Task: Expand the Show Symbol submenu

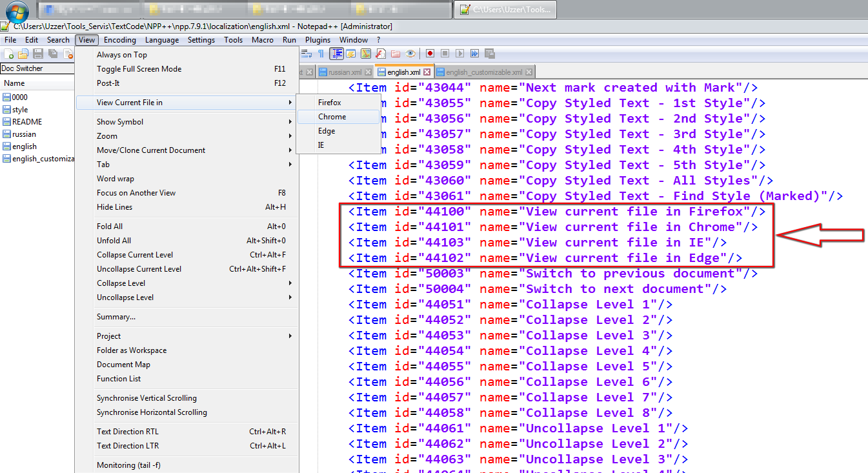Action: [187, 122]
